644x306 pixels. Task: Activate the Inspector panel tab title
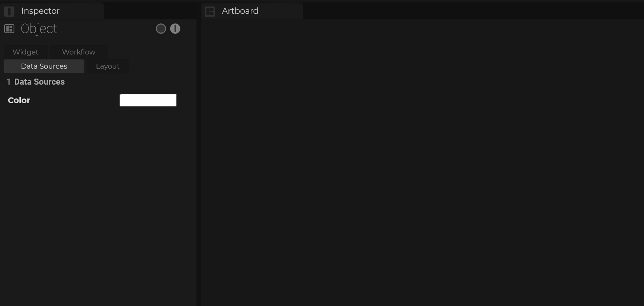(40, 11)
